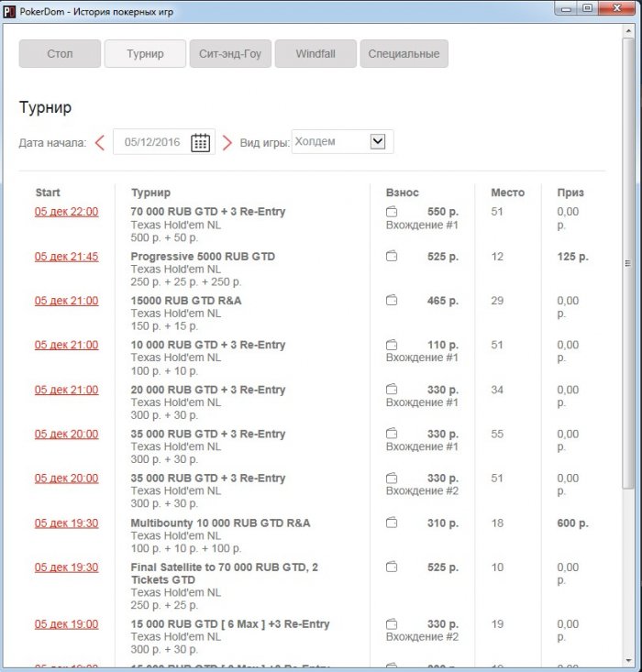642x672 pixels.
Task: Switch to the Стол tab
Action: (x=60, y=53)
